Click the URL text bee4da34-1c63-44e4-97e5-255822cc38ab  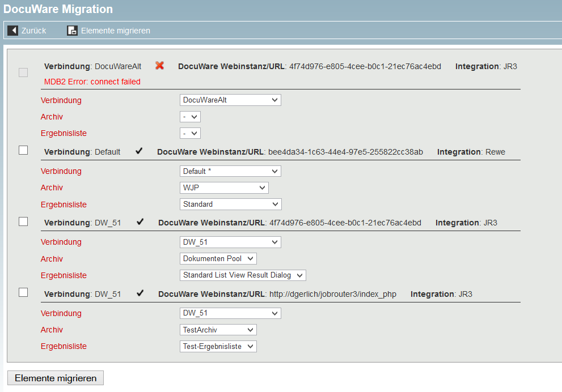point(345,152)
